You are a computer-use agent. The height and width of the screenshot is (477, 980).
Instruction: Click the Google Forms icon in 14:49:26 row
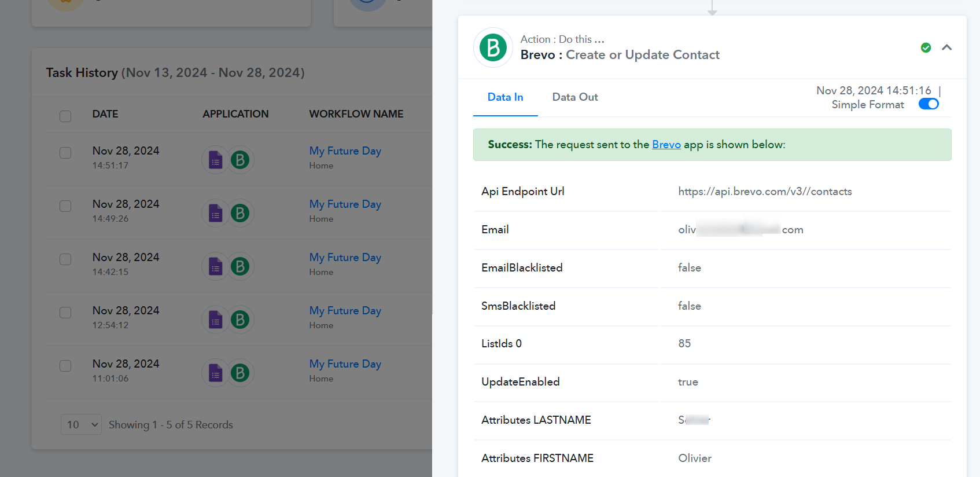[x=215, y=213]
